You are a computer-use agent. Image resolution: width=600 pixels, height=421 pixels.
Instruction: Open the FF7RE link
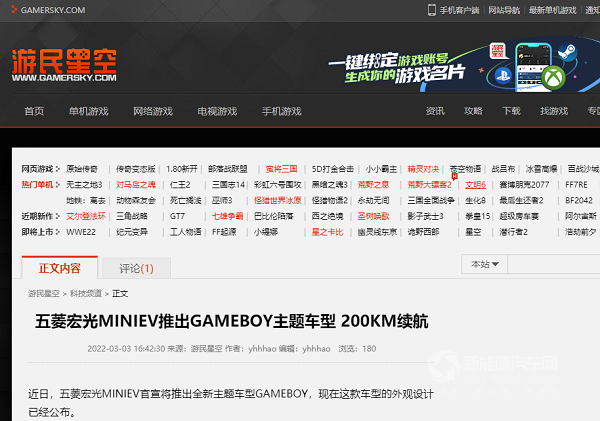click(x=576, y=184)
